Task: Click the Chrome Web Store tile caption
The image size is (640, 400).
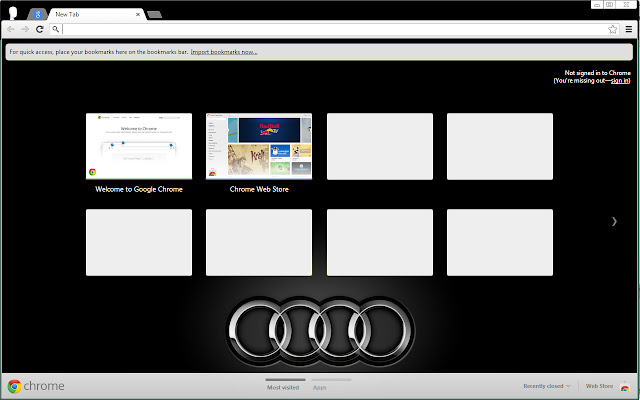Action: [x=259, y=189]
